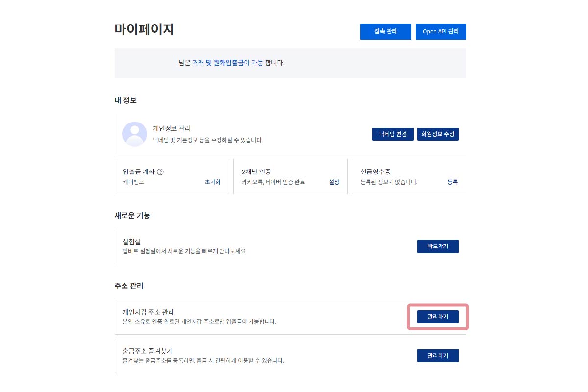Click the 입출금 계좌 help question-mark icon
This screenshot has width=588, height=392.
pos(160,172)
